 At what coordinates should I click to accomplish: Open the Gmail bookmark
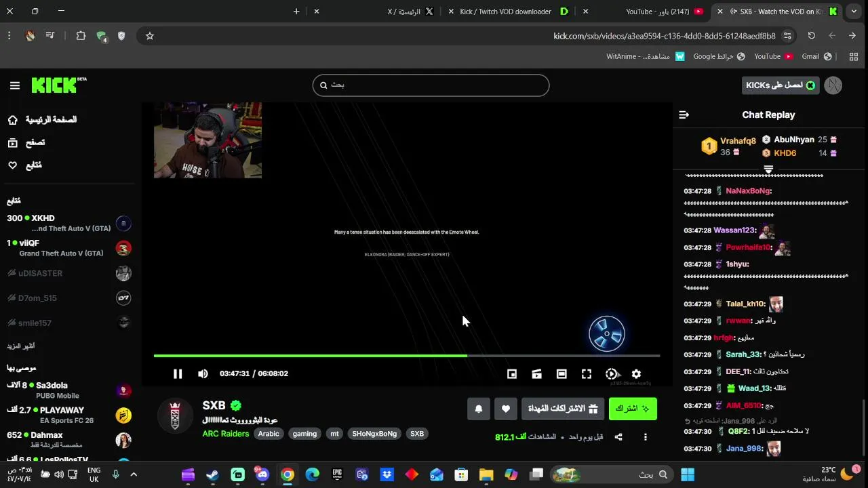pos(816,56)
